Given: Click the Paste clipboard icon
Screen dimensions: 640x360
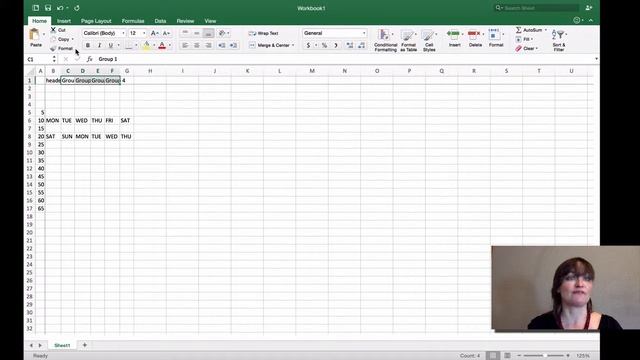Looking at the screenshot, I should pos(35,35).
